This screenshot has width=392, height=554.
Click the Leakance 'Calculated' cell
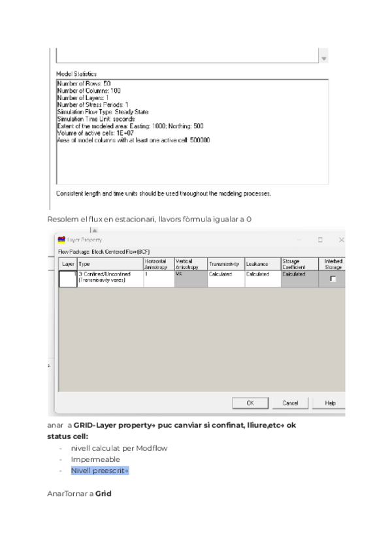pyautogui.click(x=263, y=279)
